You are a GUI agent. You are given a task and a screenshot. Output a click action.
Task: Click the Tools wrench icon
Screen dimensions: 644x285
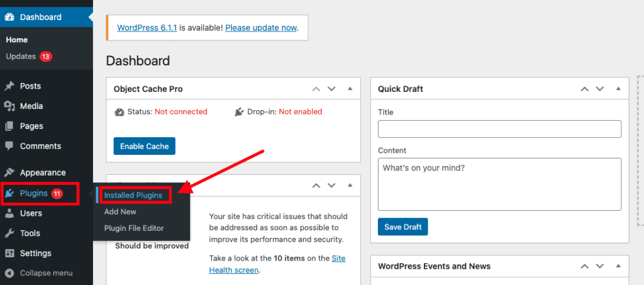coord(9,233)
